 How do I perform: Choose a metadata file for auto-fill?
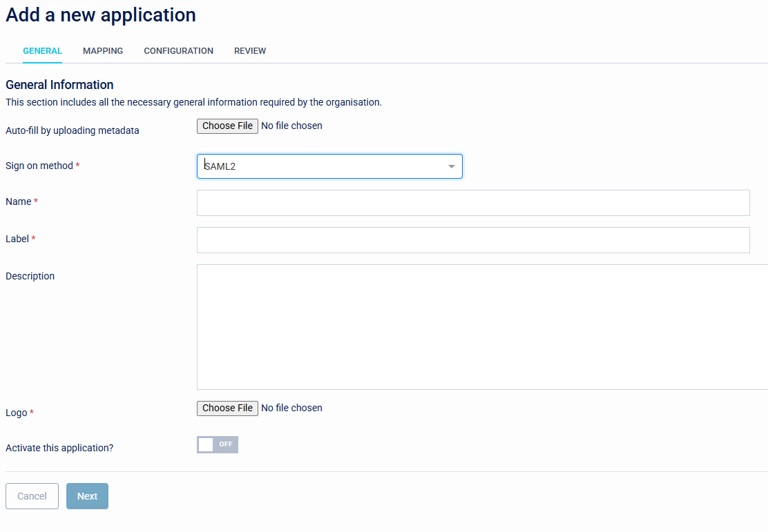click(x=227, y=126)
